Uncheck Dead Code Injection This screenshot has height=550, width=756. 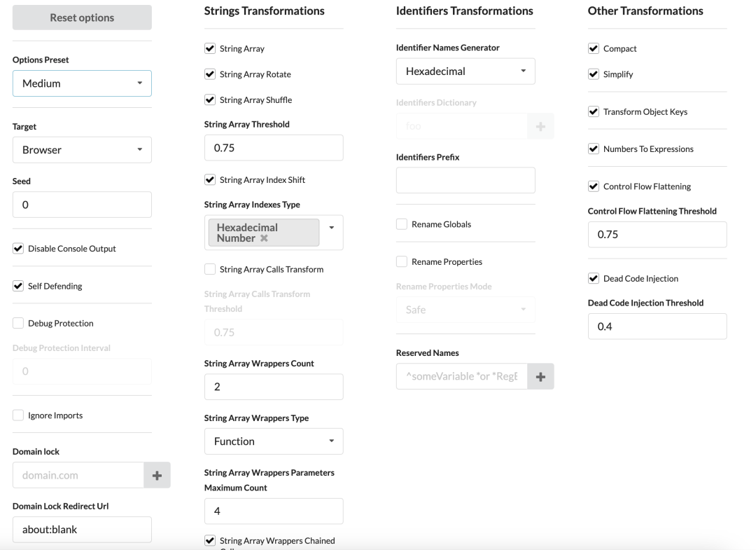(x=594, y=278)
